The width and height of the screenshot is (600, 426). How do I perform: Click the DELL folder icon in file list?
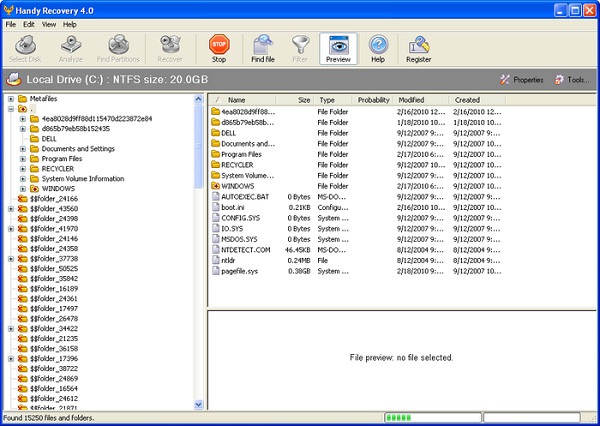pyautogui.click(x=215, y=133)
